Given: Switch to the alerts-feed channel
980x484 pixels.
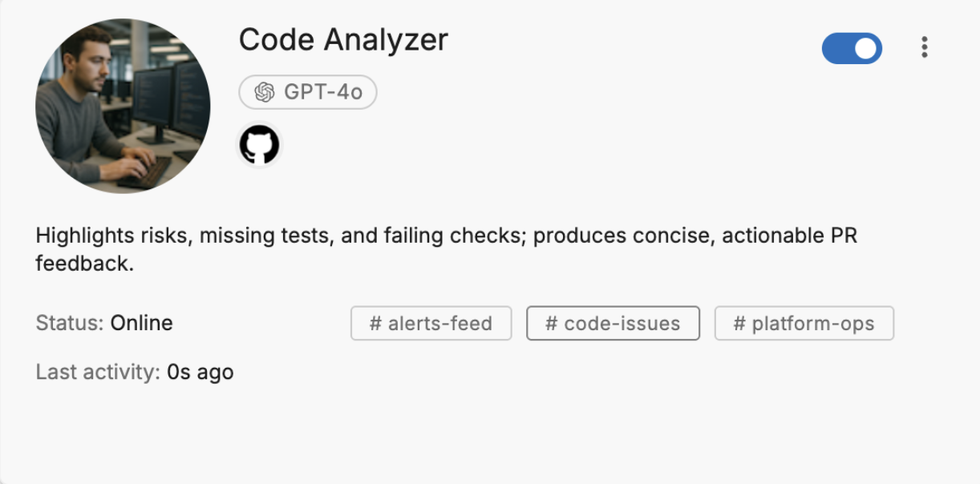Looking at the screenshot, I should tap(431, 323).
